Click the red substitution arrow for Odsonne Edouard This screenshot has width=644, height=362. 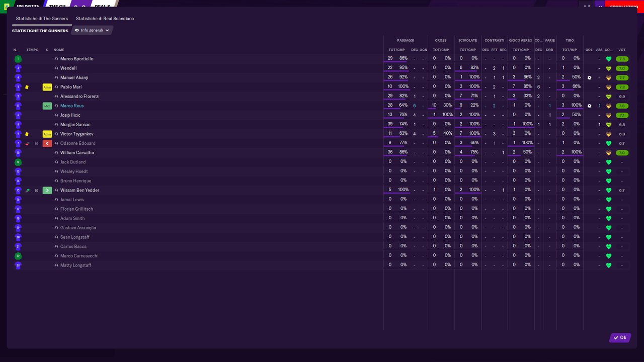(47, 143)
